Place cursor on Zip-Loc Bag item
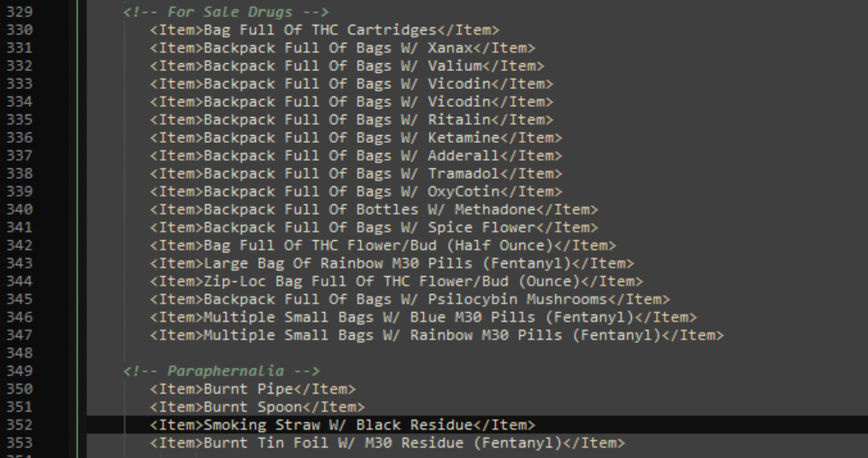 (x=396, y=281)
